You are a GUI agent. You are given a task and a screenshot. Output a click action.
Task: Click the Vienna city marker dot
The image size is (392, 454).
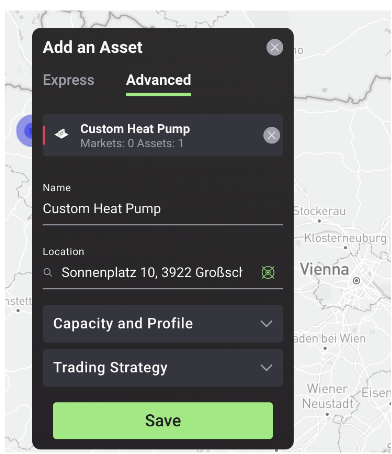[356, 280]
